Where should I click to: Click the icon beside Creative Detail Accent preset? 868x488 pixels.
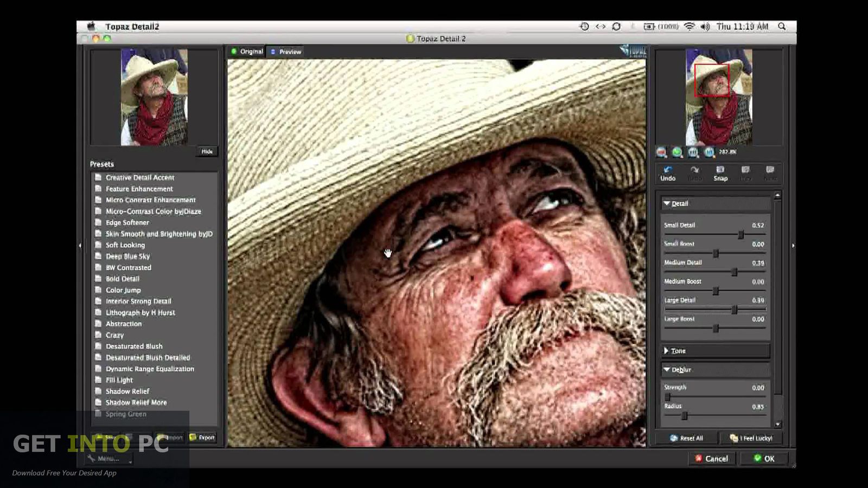coord(98,177)
